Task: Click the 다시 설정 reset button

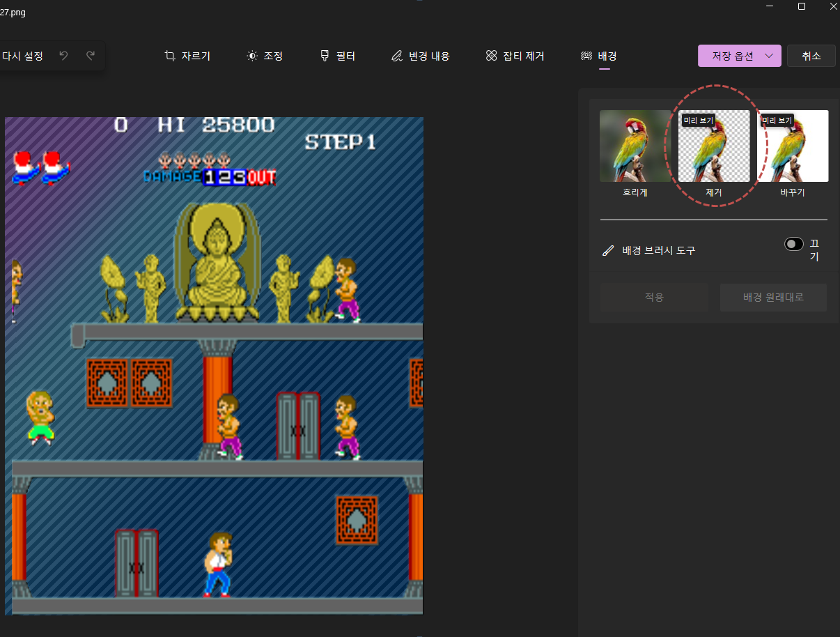Action: point(22,56)
